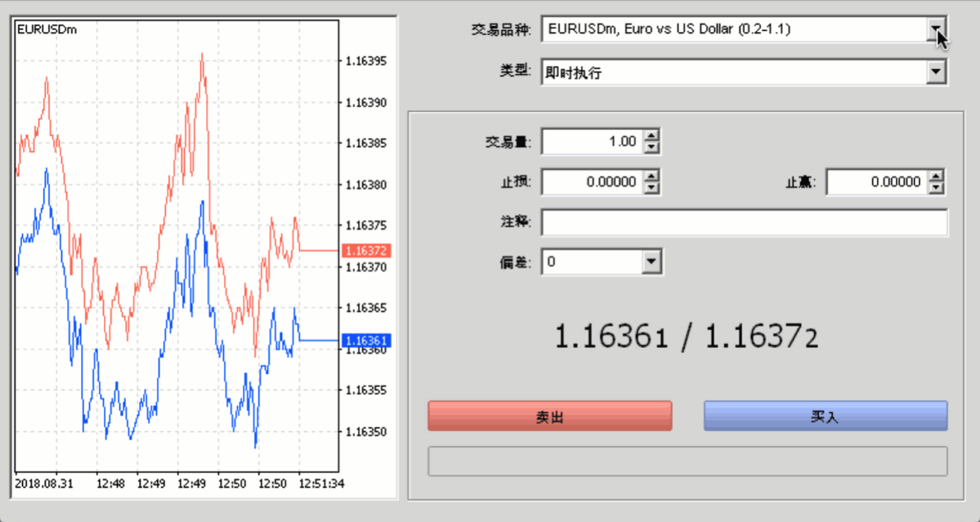Increase the 止损 stop loss value
The width and height of the screenshot is (980, 522).
coord(651,176)
